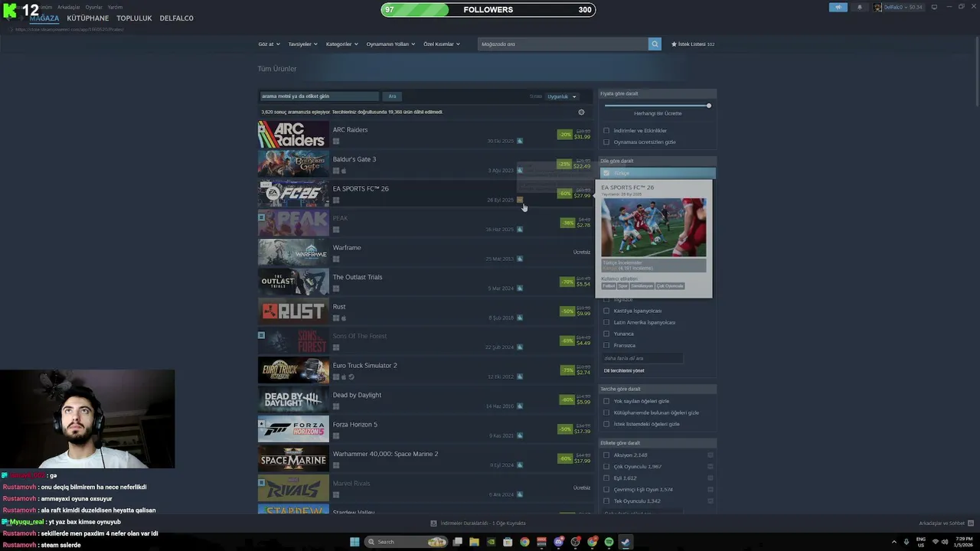Check the Fransızca language filter
This screenshot has height=551, width=980.
coord(606,345)
